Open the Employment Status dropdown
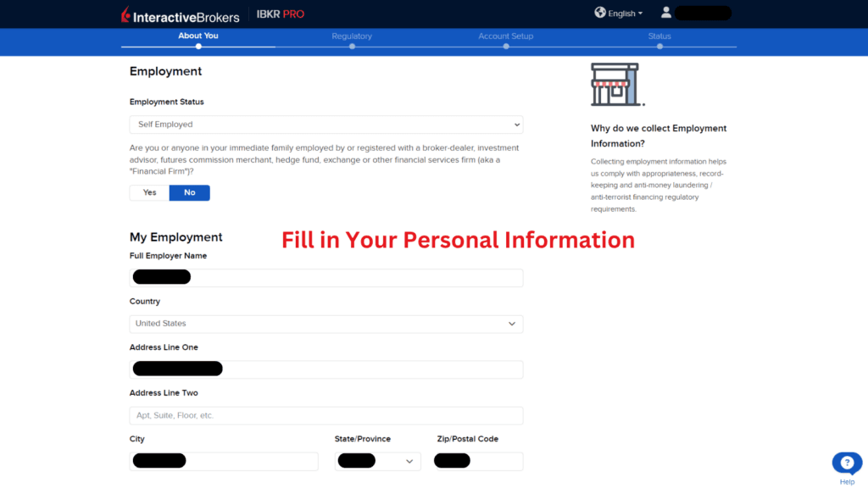 pyautogui.click(x=325, y=124)
